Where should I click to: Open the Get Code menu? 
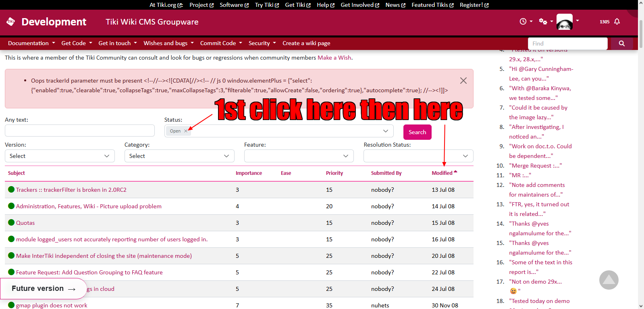pyautogui.click(x=77, y=43)
